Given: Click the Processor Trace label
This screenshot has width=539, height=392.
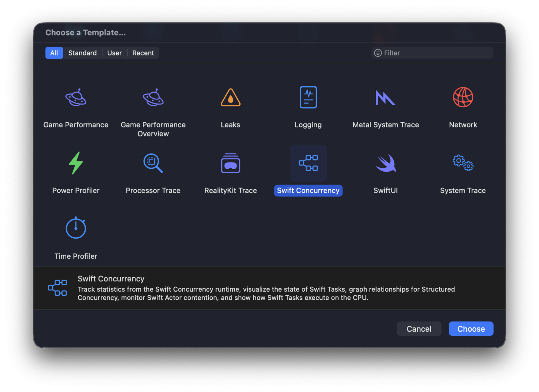Looking at the screenshot, I should pyautogui.click(x=153, y=191).
